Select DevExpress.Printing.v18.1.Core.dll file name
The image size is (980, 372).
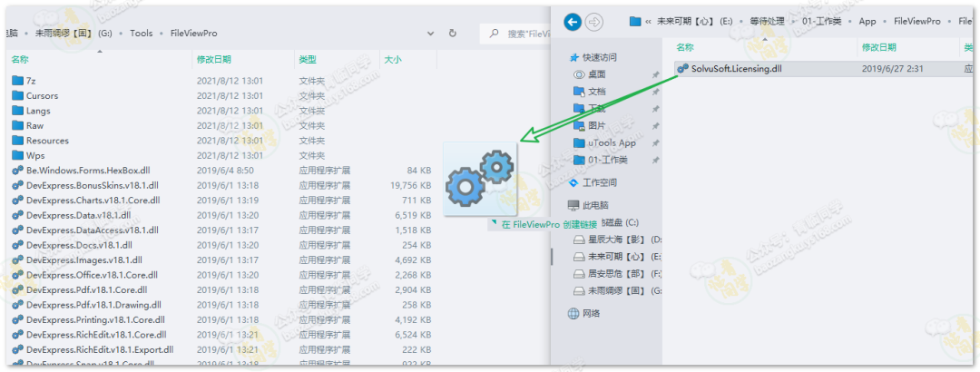coord(95,320)
